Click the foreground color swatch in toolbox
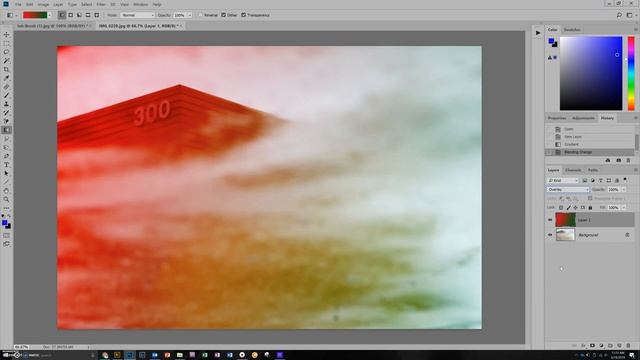Screen dimensions: 640x360 pyautogui.click(x=4, y=223)
